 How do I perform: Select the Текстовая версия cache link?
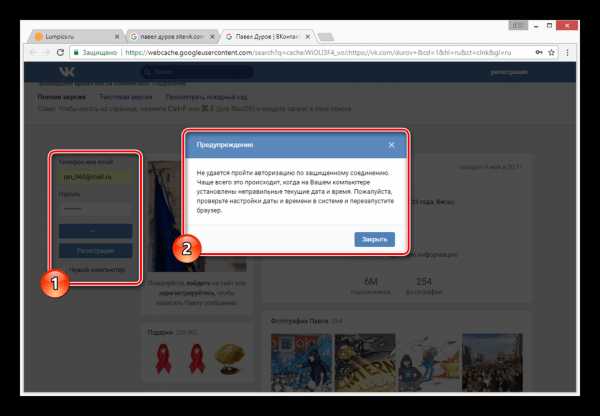(126, 97)
